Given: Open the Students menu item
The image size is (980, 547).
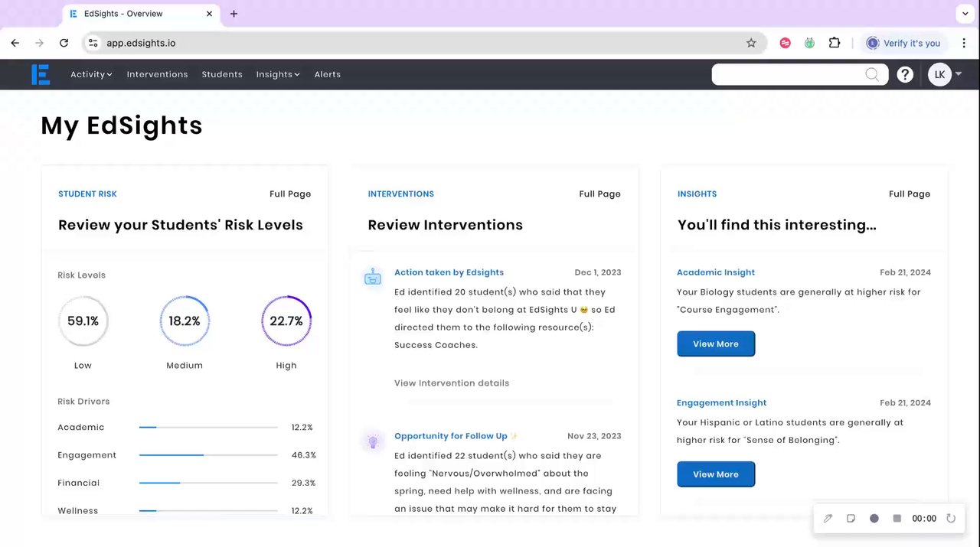Looking at the screenshot, I should (x=222, y=74).
